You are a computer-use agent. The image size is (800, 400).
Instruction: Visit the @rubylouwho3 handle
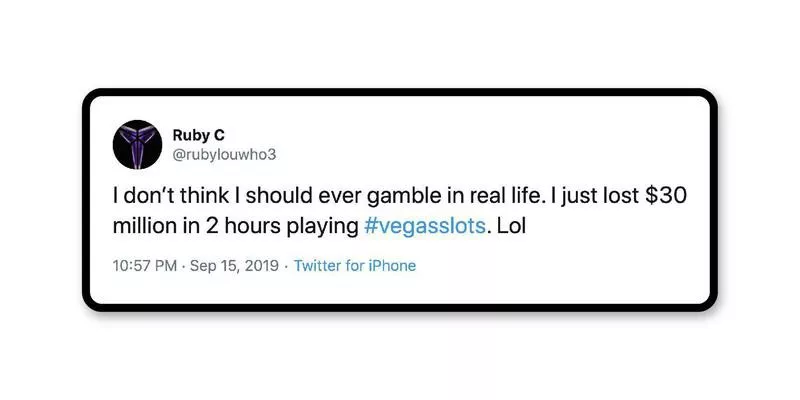[224, 155]
